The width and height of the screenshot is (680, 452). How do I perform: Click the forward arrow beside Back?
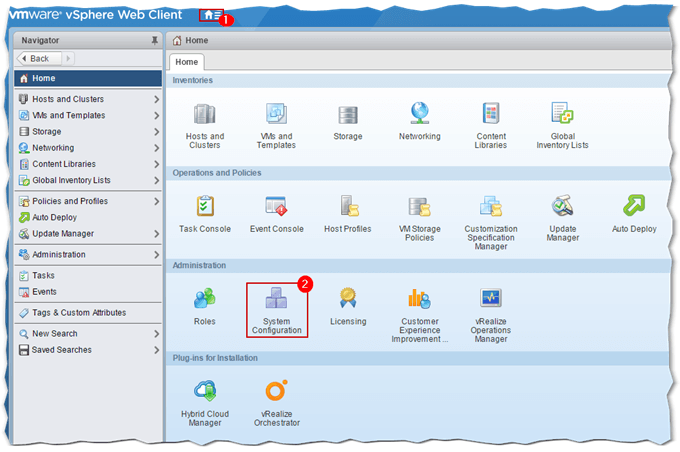point(68,59)
